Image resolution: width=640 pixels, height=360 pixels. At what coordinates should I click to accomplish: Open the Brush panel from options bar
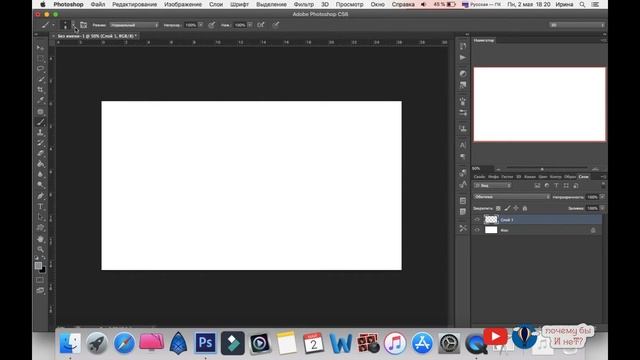coord(83,25)
